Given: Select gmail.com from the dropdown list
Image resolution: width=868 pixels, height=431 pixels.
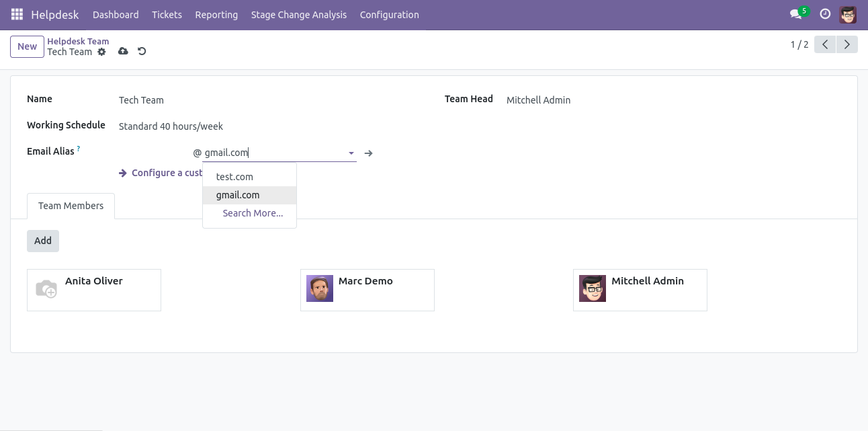Looking at the screenshot, I should (249, 195).
